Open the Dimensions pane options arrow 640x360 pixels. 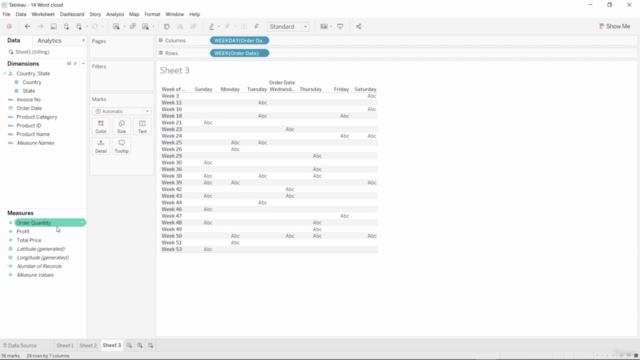[x=83, y=64]
